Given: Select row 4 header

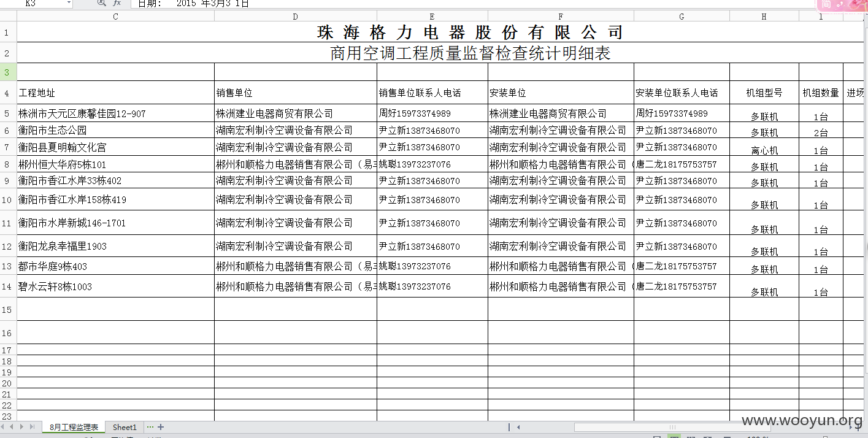Looking at the screenshot, I should click(x=8, y=93).
